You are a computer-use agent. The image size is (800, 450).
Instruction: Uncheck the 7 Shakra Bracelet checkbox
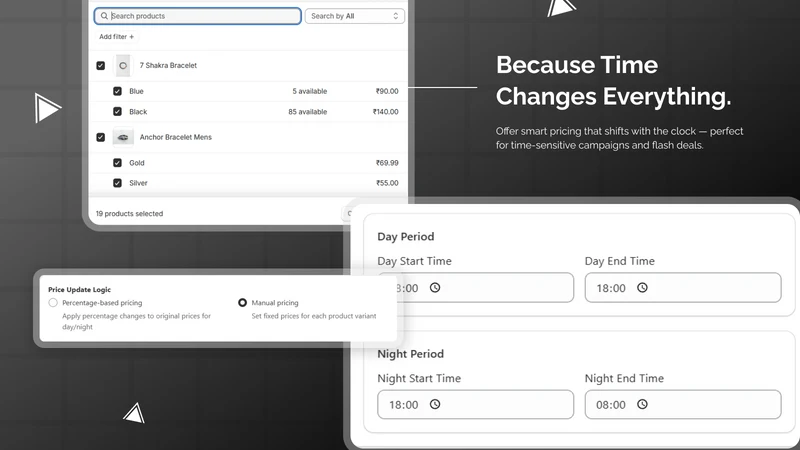coord(101,65)
